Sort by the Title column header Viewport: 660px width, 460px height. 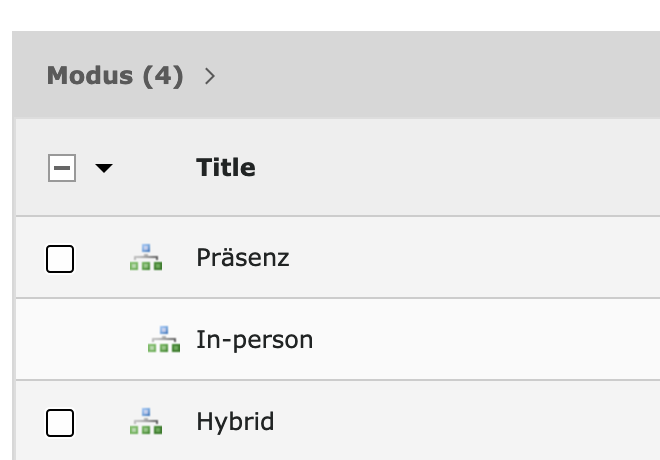click(x=226, y=168)
